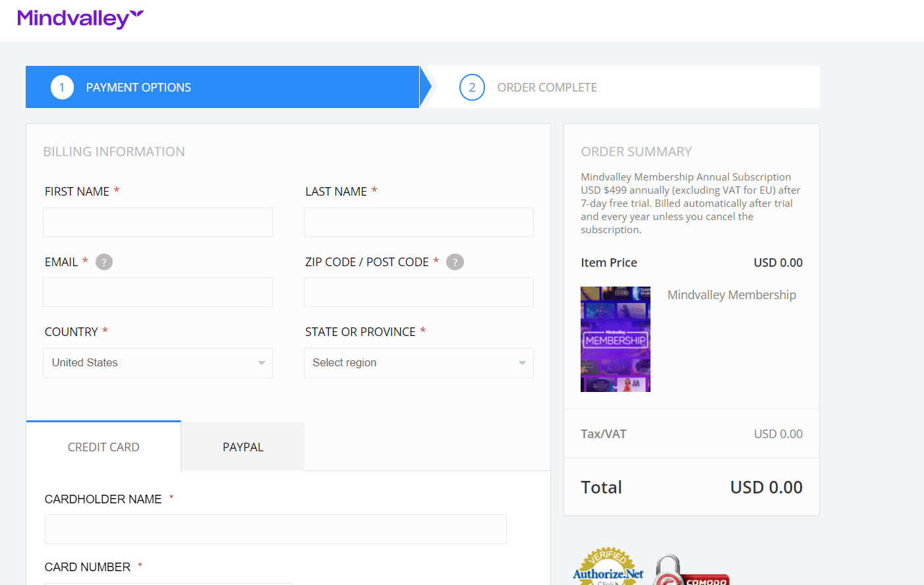Select the CREDIT CARD tab
Viewport: 924px width, 585px height.
pos(103,446)
